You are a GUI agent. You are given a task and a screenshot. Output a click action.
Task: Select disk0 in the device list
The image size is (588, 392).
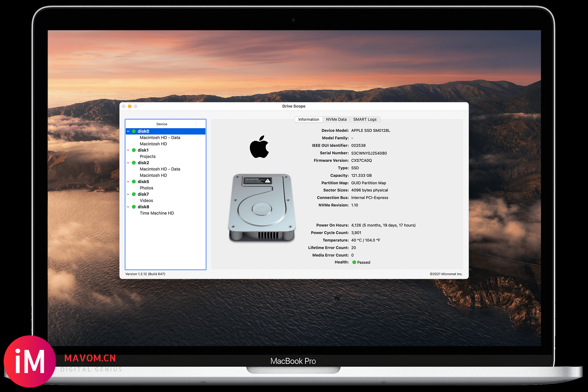166,131
